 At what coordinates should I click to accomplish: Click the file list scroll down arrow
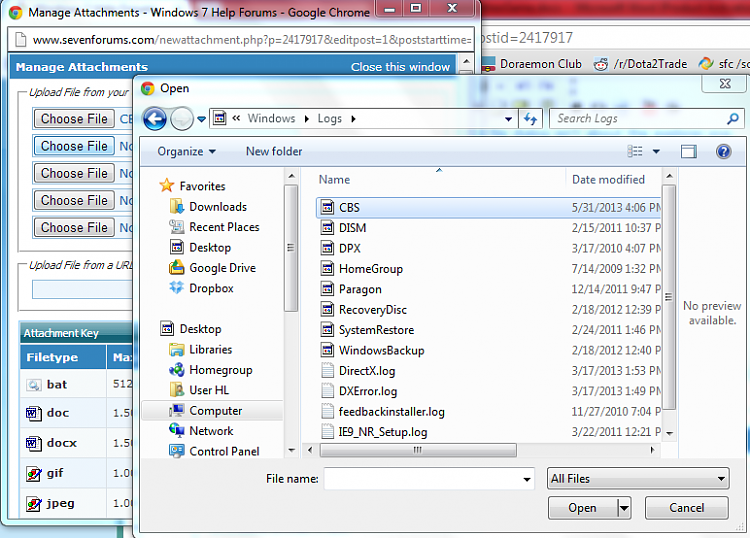[670, 434]
